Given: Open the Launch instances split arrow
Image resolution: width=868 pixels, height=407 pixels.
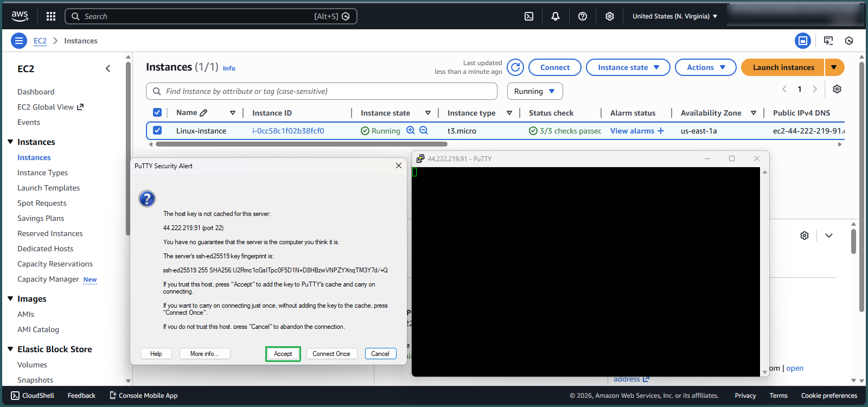Looking at the screenshot, I should 834,67.
